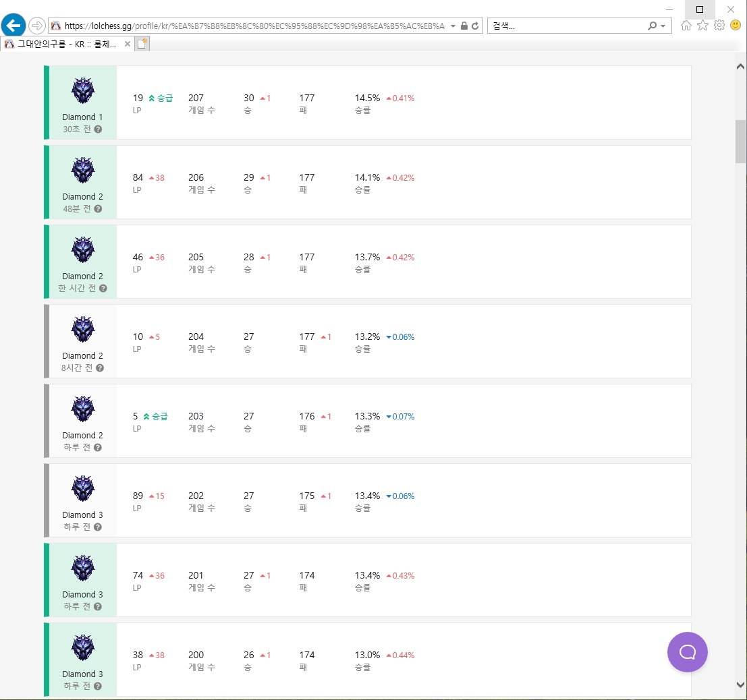Viewport: 747px width, 700px height.
Task: Click inside the 검색 search field
Action: [565, 26]
